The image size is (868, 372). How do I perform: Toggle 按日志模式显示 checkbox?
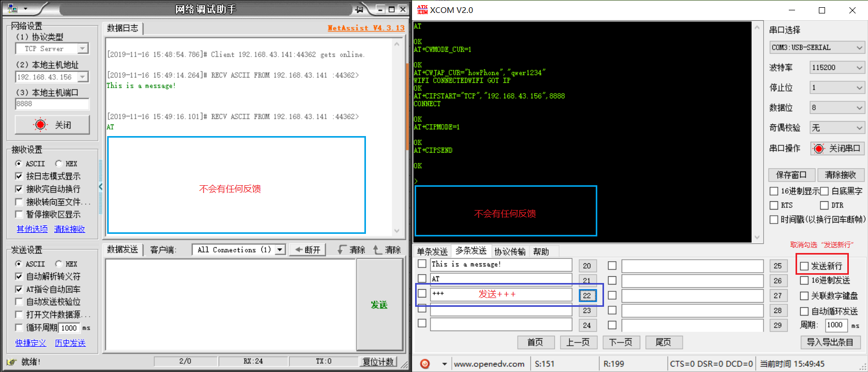(x=19, y=176)
